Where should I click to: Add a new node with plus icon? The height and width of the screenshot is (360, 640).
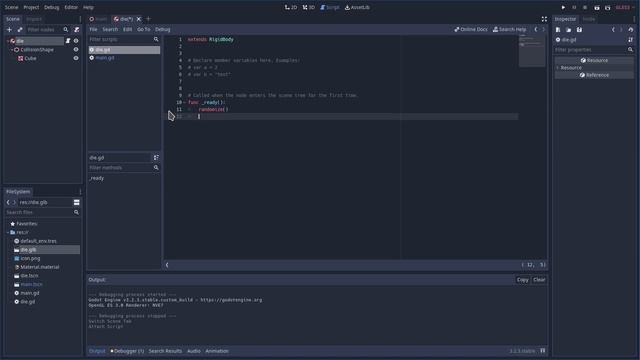pos(9,29)
